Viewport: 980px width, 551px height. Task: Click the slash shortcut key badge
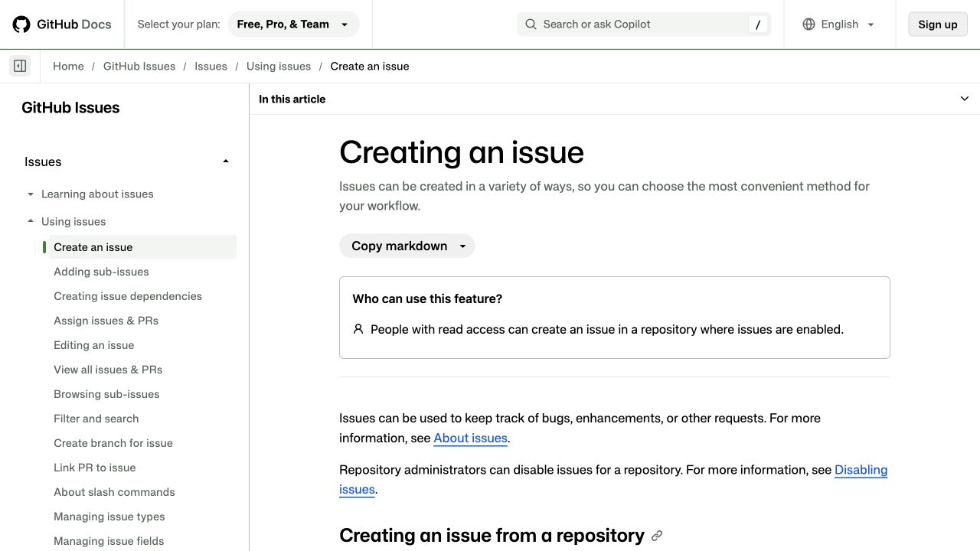(x=758, y=24)
